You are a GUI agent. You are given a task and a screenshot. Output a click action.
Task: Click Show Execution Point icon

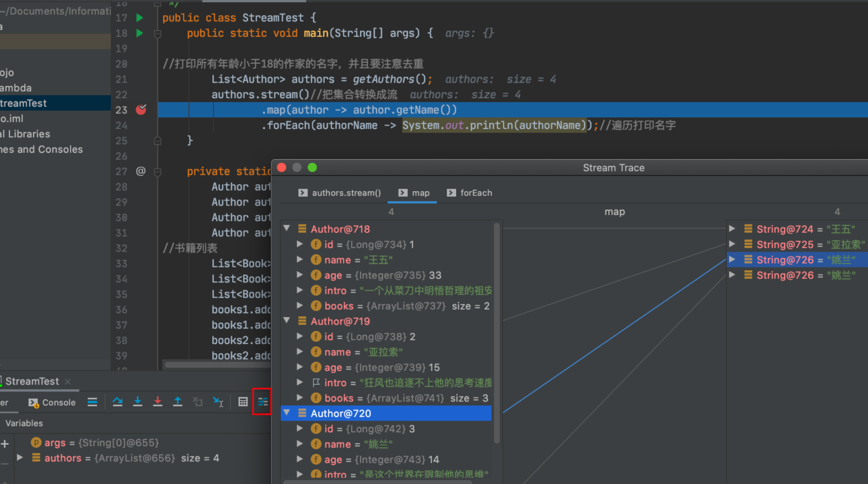click(x=92, y=402)
